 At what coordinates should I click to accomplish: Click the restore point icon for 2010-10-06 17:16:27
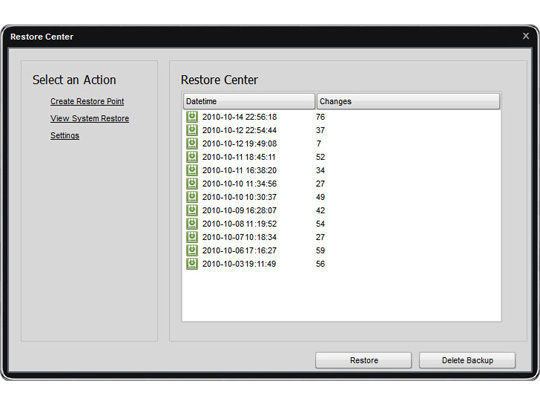coord(192,250)
